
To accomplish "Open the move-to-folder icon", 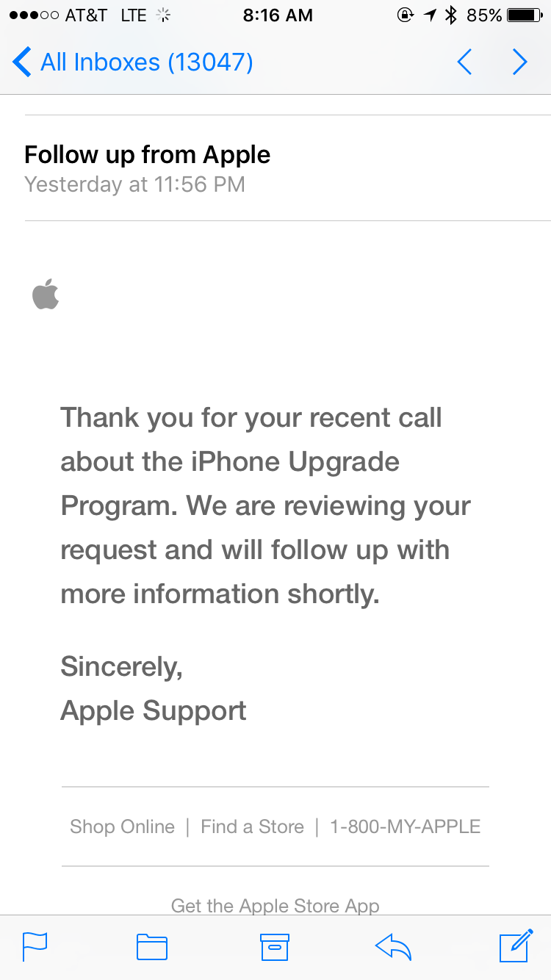I will [152, 947].
